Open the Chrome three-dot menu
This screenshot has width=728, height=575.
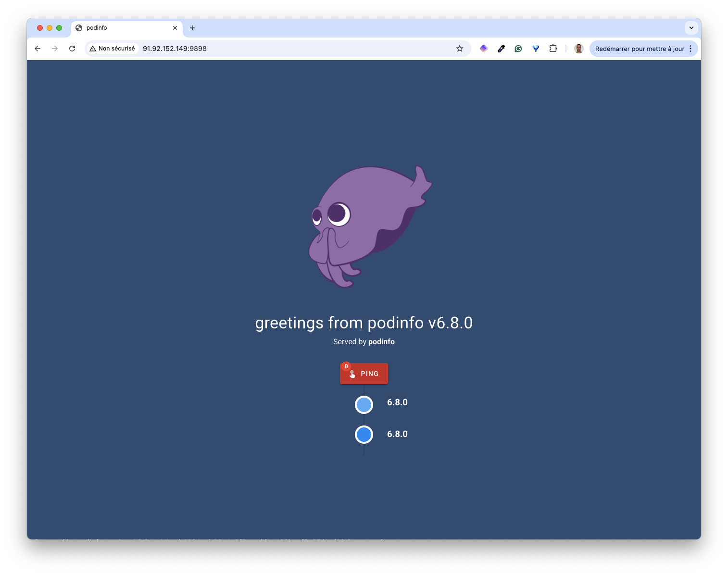690,49
